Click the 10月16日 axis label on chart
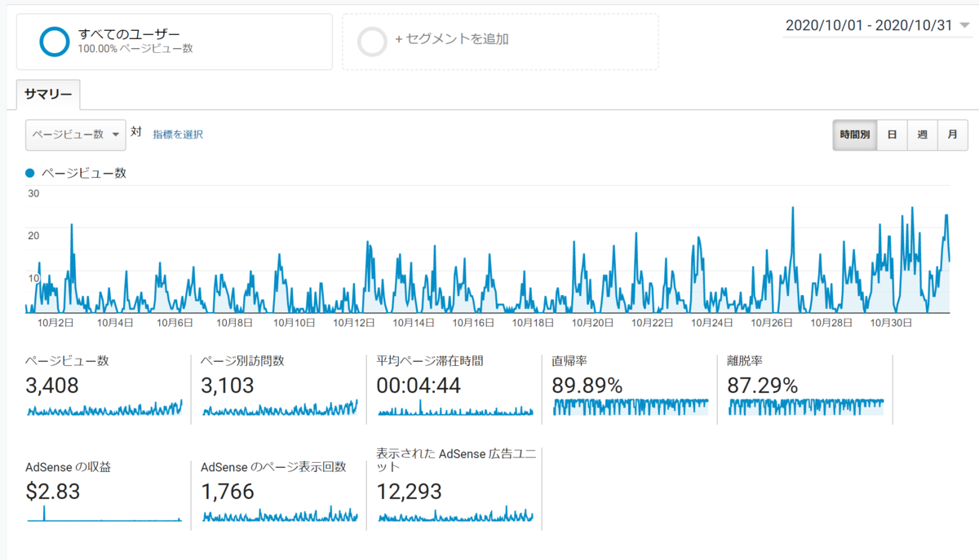 click(474, 323)
